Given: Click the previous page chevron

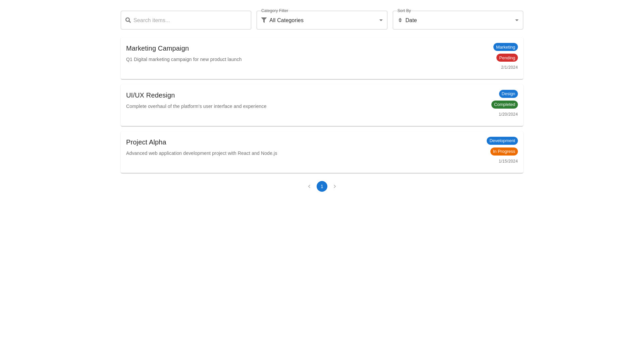Looking at the screenshot, I should 309,186.
